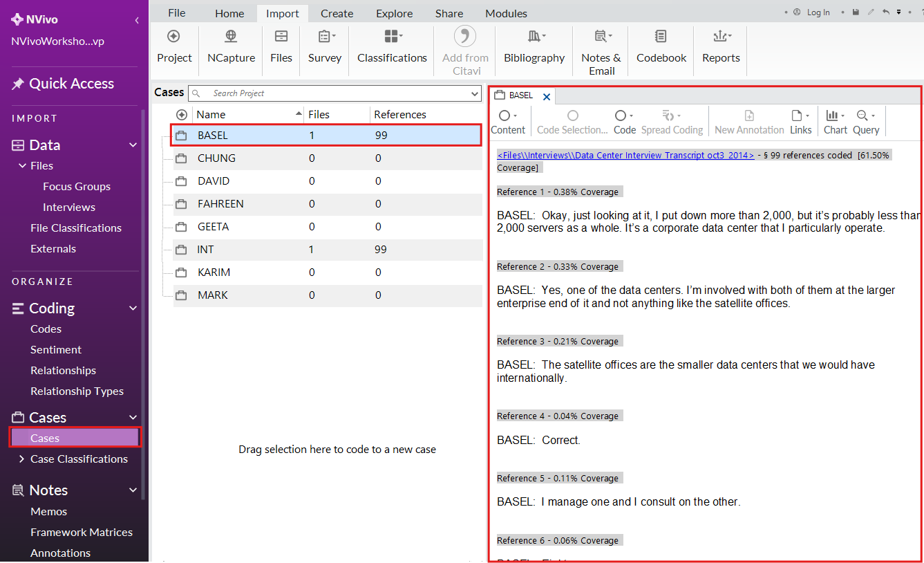Import a Codebook

pos(661,47)
